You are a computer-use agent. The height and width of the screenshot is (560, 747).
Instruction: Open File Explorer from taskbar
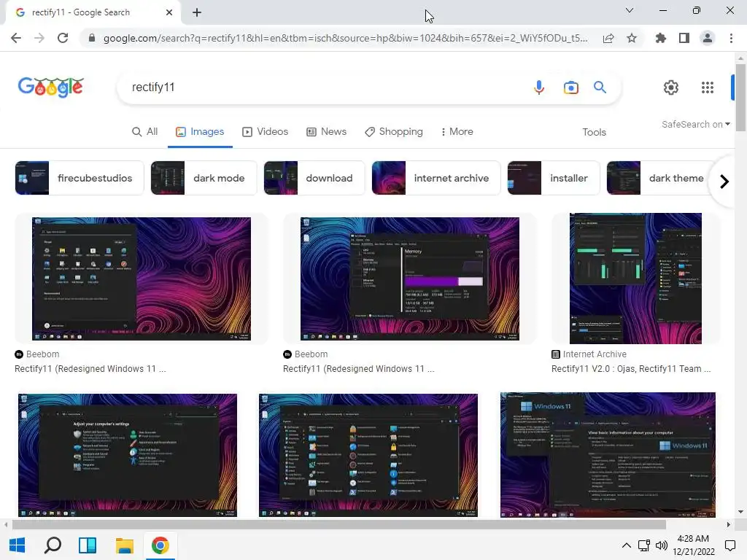124,545
